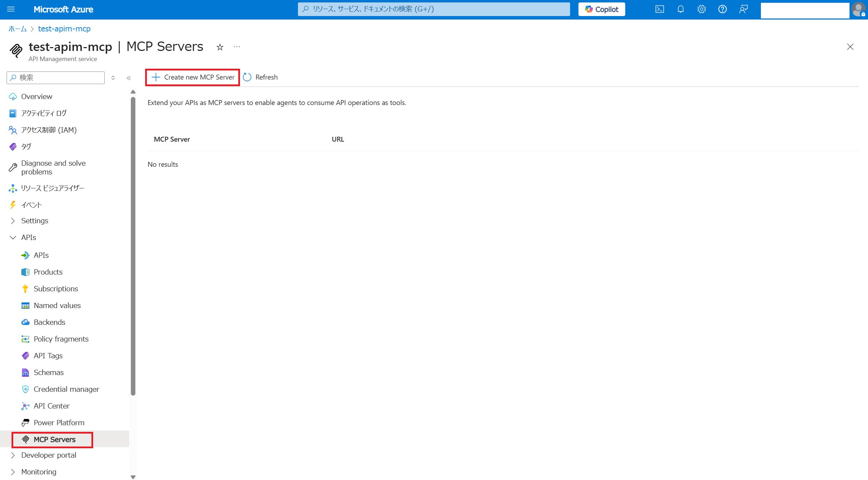This screenshot has width=868, height=480.
Task: Go to the ホーム breadcrumb link
Action: (x=17, y=29)
